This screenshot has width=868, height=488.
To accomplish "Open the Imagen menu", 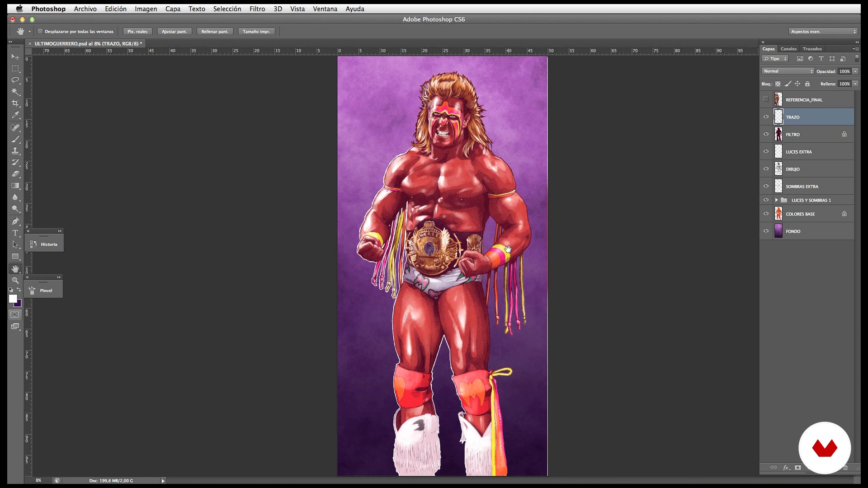I will click(146, 9).
